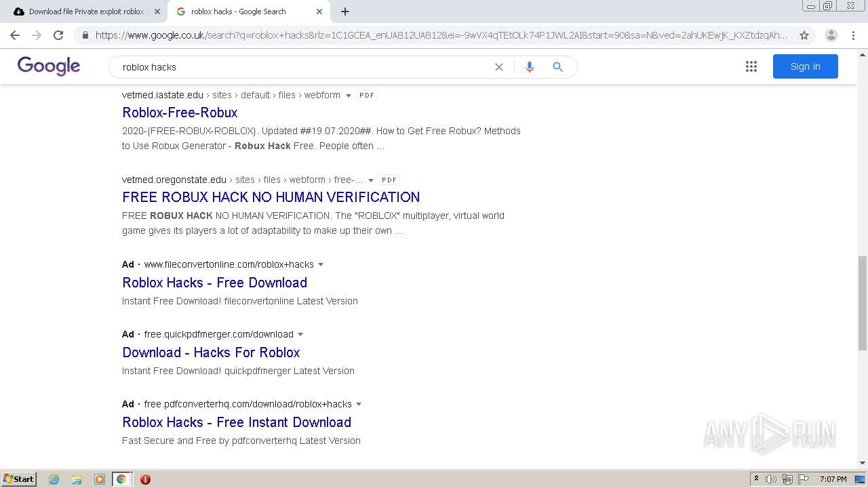Click the free.pdfconverterhq.com ad URL
The width and height of the screenshot is (868, 488).
pos(248,404)
